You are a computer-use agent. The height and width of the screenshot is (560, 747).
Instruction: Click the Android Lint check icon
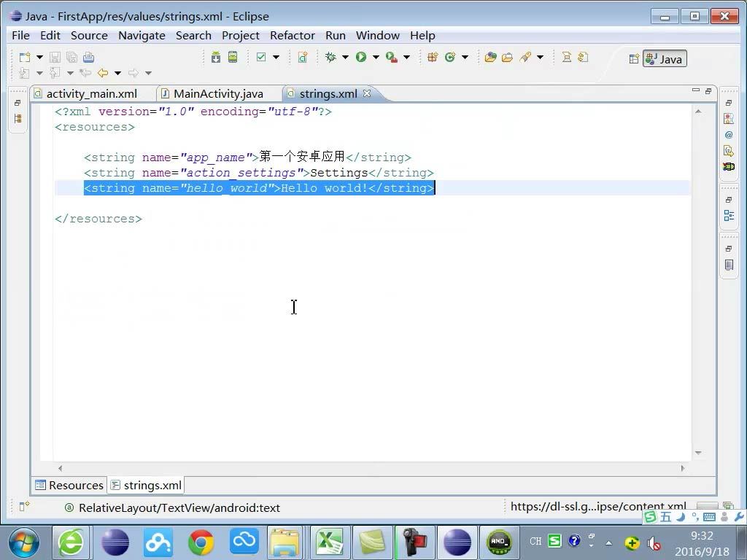261,58
